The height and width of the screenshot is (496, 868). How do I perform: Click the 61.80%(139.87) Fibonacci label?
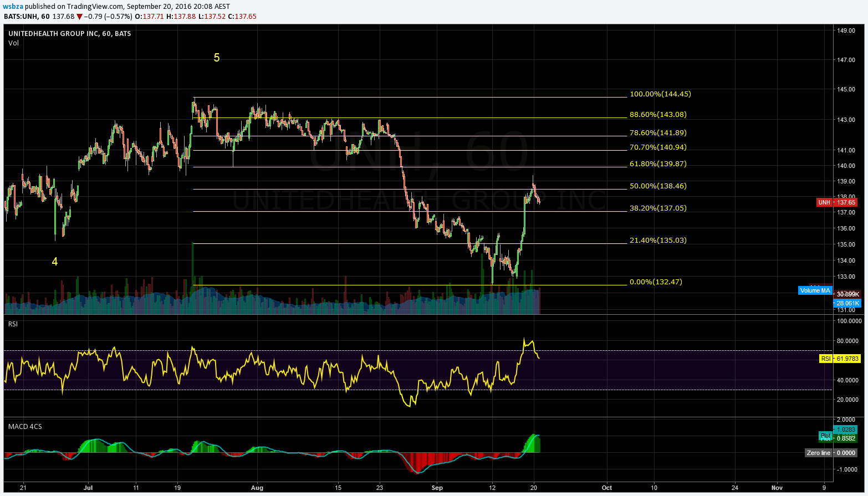pos(658,164)
